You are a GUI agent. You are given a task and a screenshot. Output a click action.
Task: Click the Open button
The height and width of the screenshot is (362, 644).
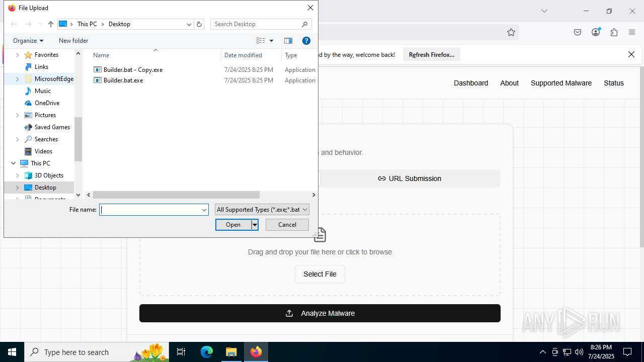(233, 225)
